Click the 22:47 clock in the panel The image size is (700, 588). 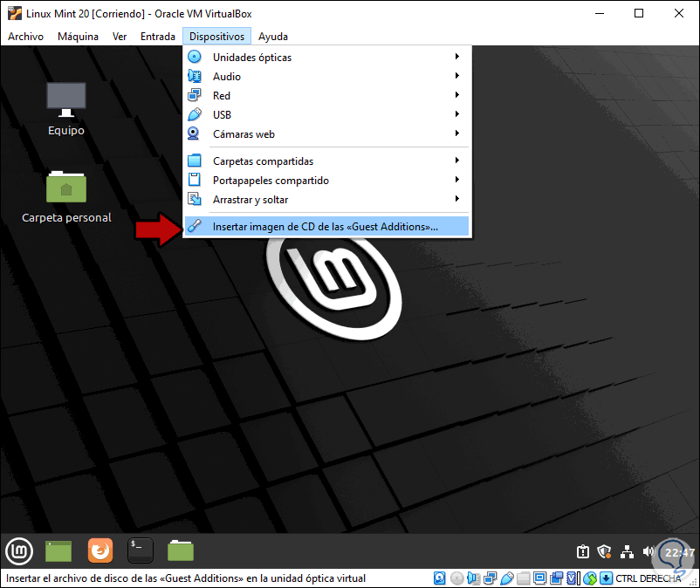pyautogui.click(x=679, y=552)
